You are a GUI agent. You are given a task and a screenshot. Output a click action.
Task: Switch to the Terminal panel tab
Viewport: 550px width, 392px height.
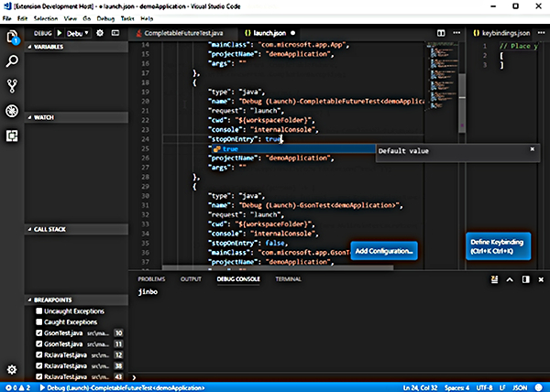click(288, 279)
